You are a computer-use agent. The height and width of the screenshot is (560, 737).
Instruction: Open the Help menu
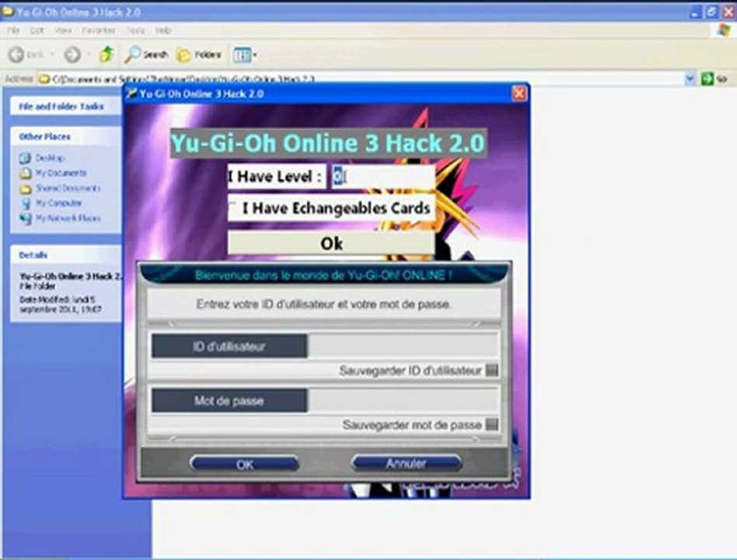[x=163, y=30]
